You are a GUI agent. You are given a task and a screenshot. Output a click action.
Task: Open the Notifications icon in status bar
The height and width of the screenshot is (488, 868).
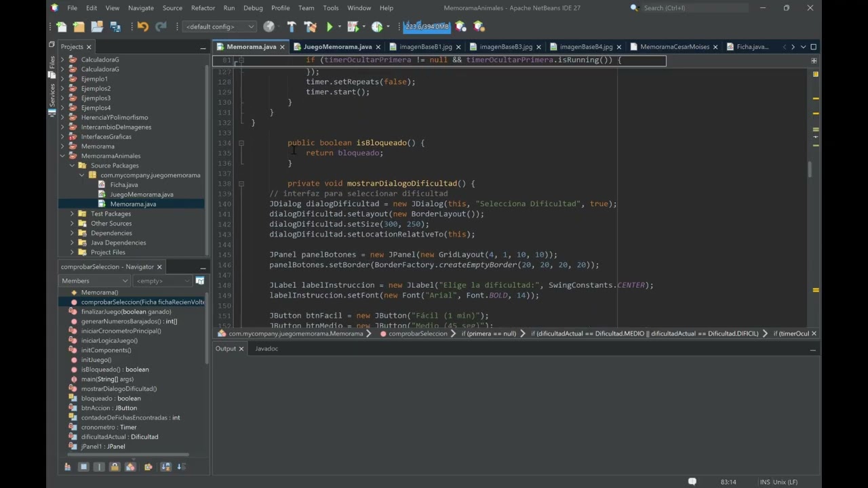[692, 481]
